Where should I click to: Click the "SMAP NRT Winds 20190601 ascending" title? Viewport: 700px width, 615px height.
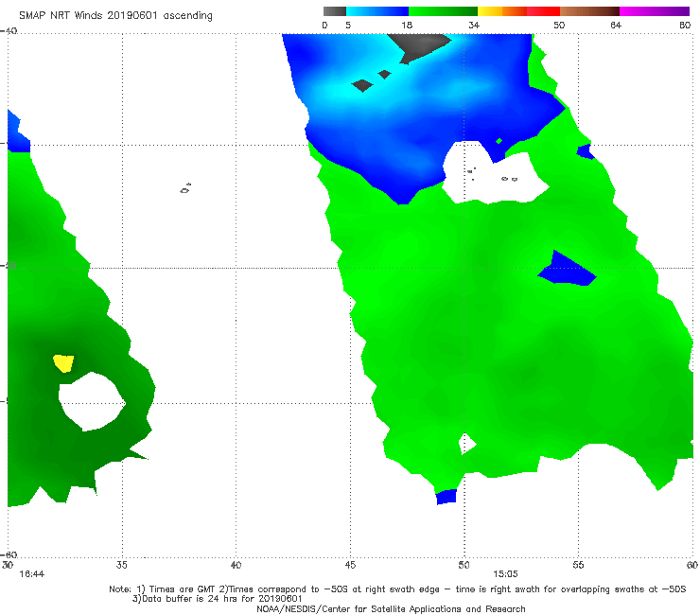pyautogui.click(x=115, y=15)
